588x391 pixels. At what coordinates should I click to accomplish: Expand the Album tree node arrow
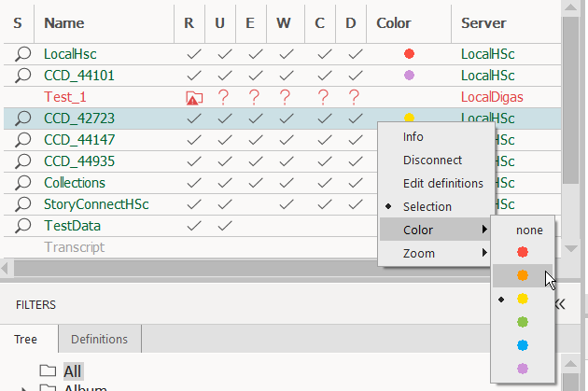pos(25,388)
